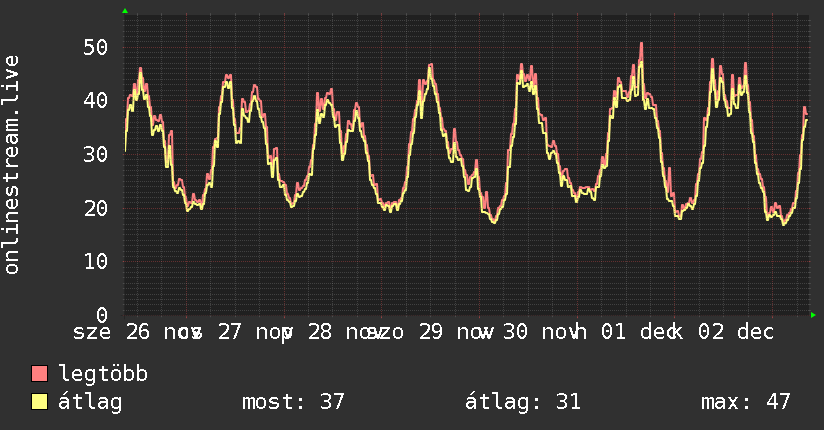824x430 pixels.
Task: Click the highest peak on 01 dec
Action: pos(641,44)
